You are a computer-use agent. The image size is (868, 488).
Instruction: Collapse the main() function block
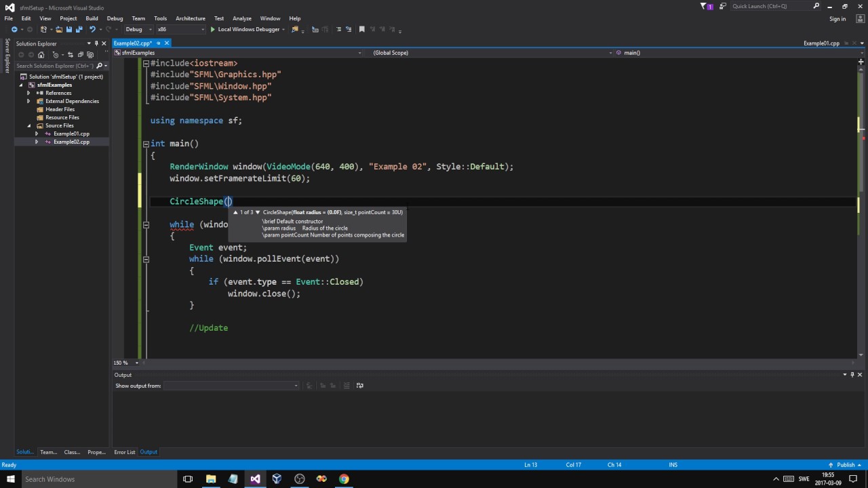(146, 144)
